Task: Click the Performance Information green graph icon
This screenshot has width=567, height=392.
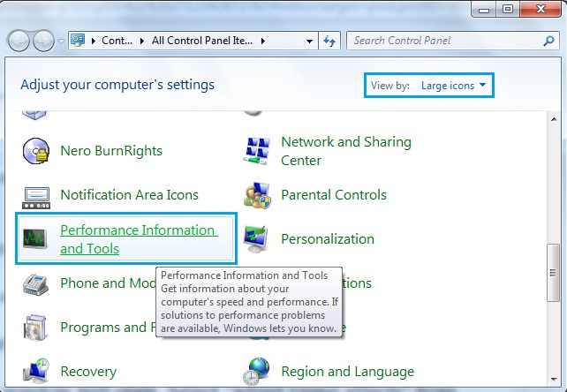Action: click(35, 239)
